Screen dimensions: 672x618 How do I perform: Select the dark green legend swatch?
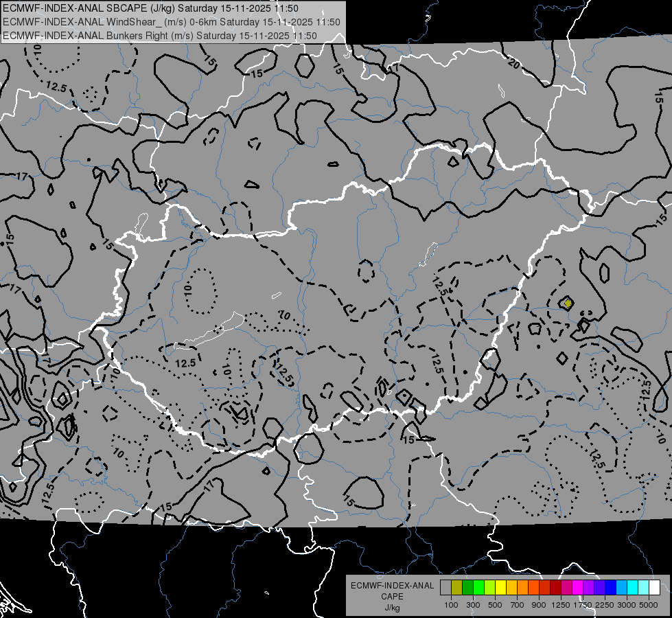pyautogui.click(x=467, y=587)
